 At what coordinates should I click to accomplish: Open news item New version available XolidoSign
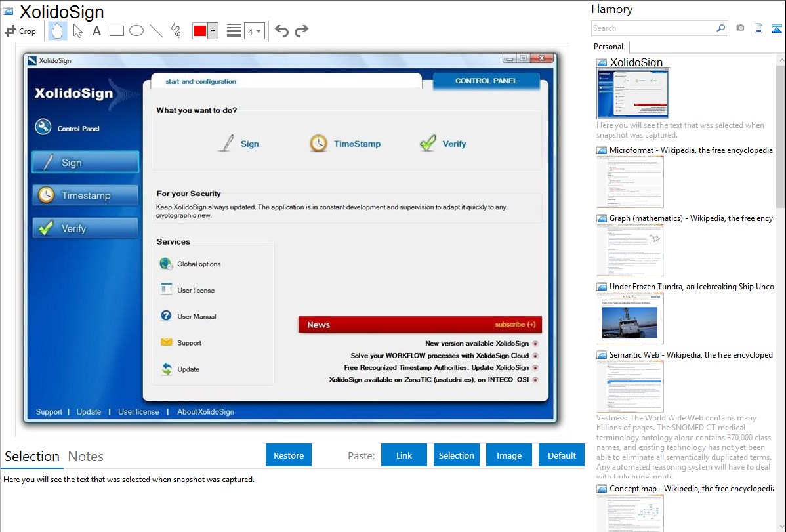click(x=477, y=344)
